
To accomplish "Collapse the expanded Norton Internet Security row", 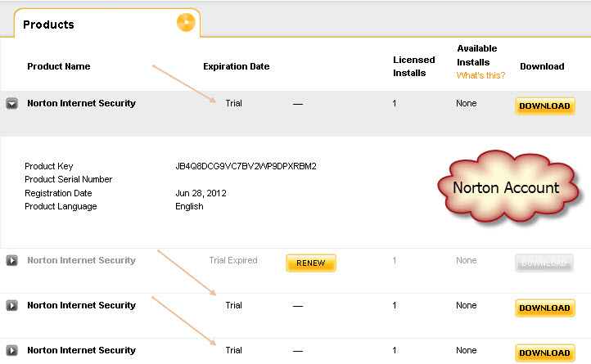I will [x=12, y=103].
